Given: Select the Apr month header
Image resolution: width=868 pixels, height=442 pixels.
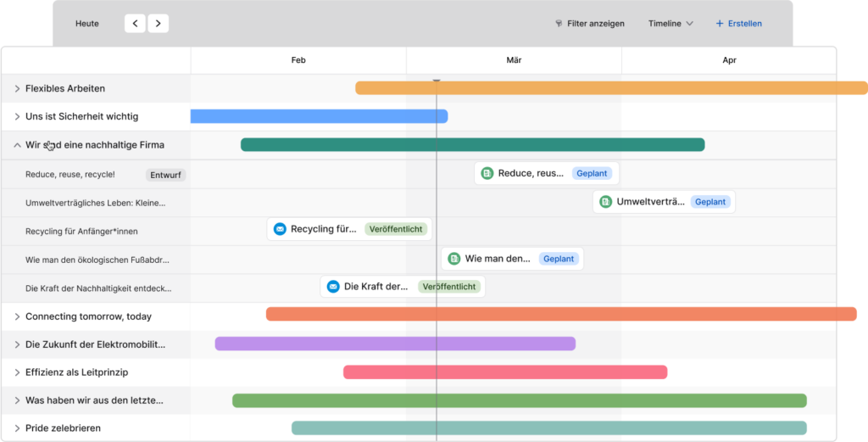Looking at the screenshot, I should pyautogui.click(x=729, y=60).
